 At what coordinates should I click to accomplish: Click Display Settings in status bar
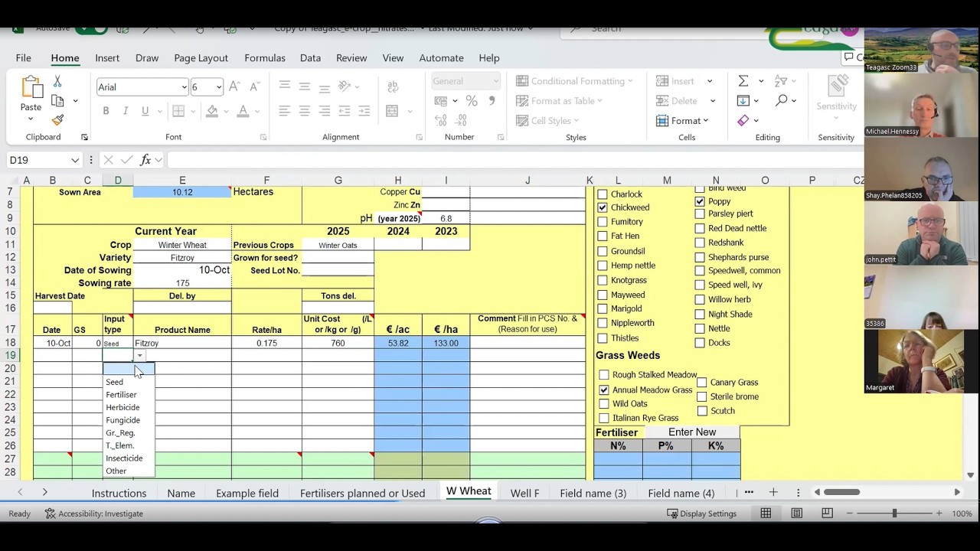tap(701, 514)
